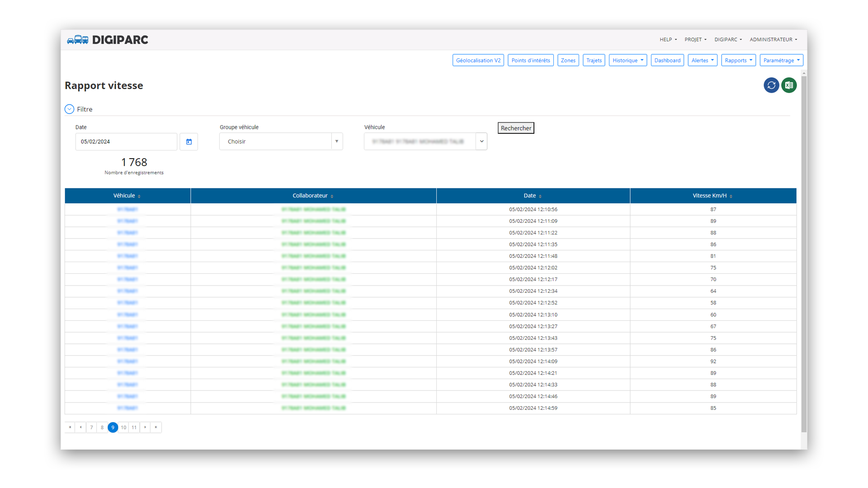Go to the next page of results
868x488 pixels.
coord(145,427)
